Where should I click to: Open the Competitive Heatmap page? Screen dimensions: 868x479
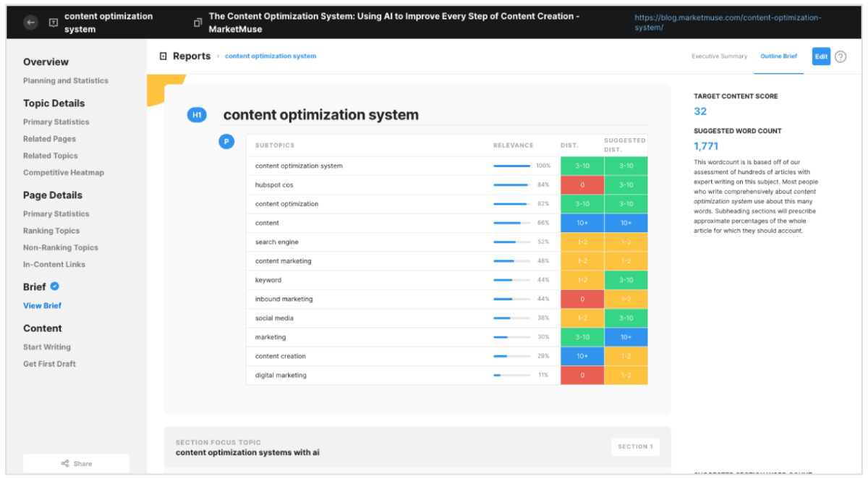click(x=63, y=172)
